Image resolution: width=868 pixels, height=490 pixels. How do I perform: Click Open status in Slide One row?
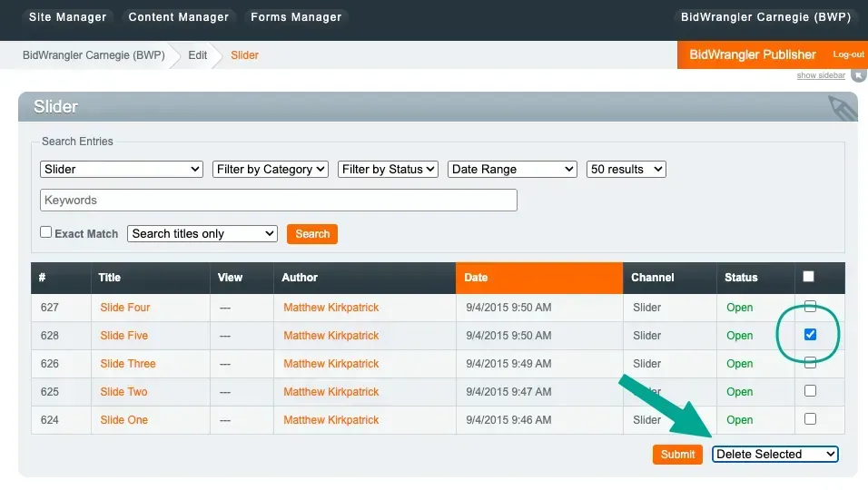click(x=740, y=420)
